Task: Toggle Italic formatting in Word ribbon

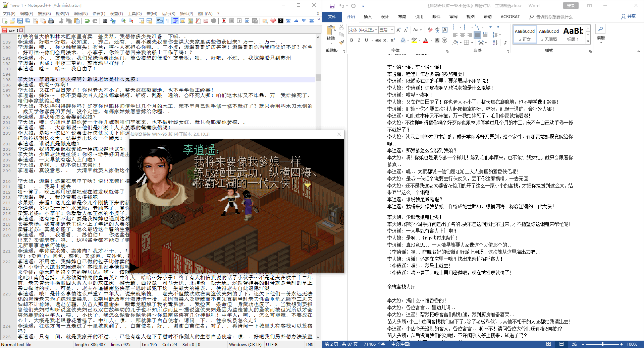Action: (x=359, y=40)
